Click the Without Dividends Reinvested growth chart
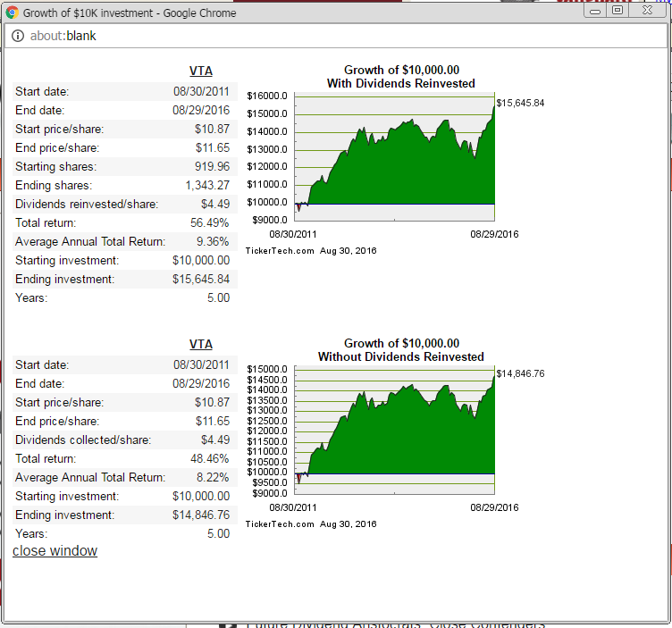This screenshot has height=628, width=672. [x=396, y=430]
